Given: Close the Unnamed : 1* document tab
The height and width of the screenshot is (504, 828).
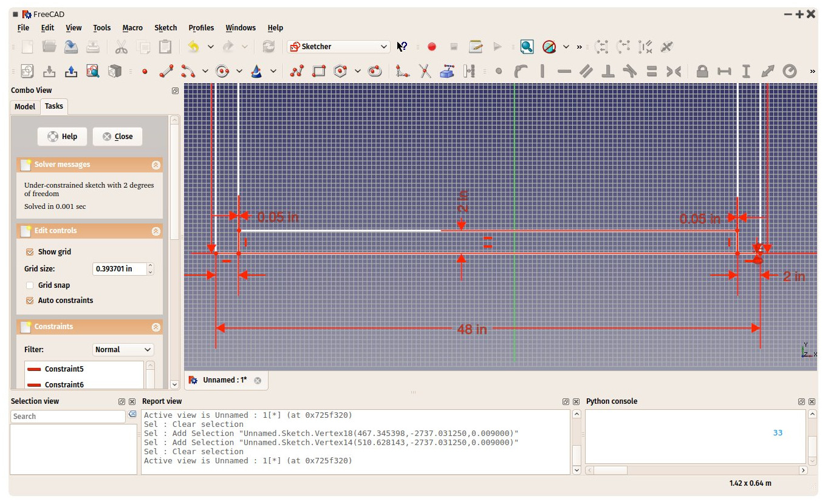Looking at the screenshot, I should (258, 381).
